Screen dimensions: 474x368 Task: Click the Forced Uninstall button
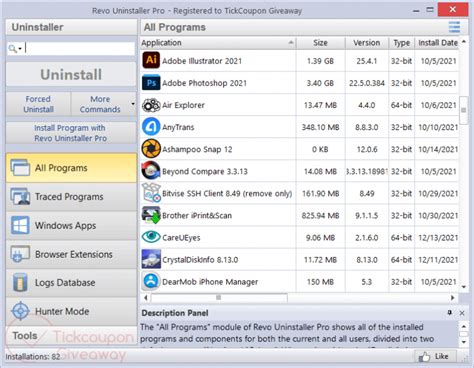click(38, 104)
